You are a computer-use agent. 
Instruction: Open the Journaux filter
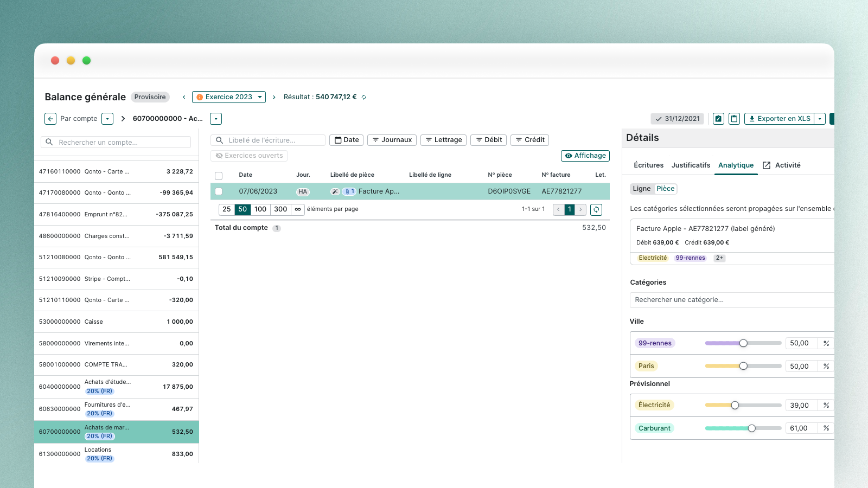click(x=392, y=140)
